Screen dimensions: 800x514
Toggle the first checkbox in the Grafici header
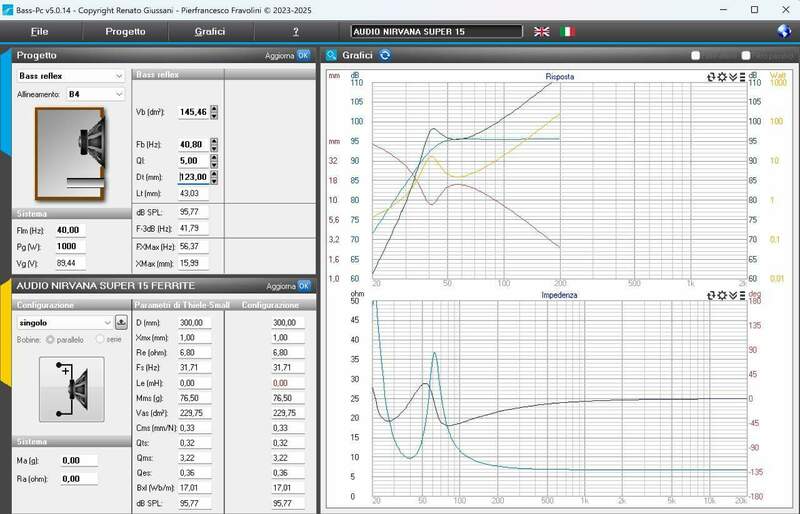pos(696,55)
